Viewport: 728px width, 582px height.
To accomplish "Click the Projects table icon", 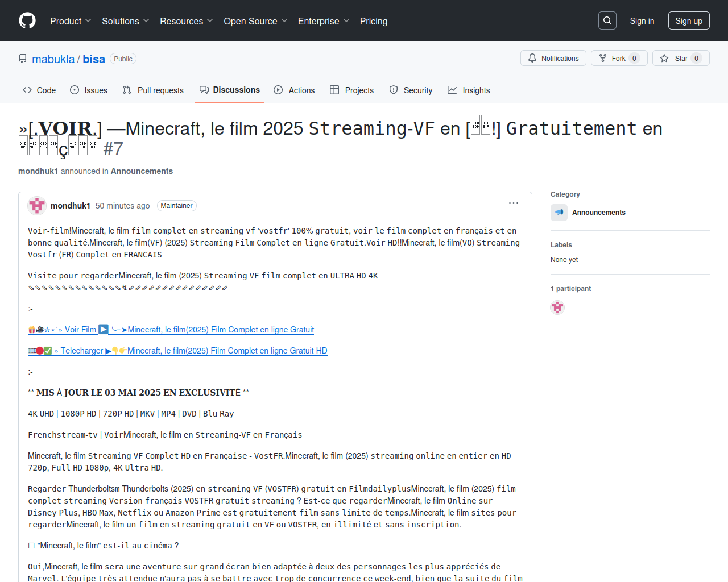I will pos(334,90).
